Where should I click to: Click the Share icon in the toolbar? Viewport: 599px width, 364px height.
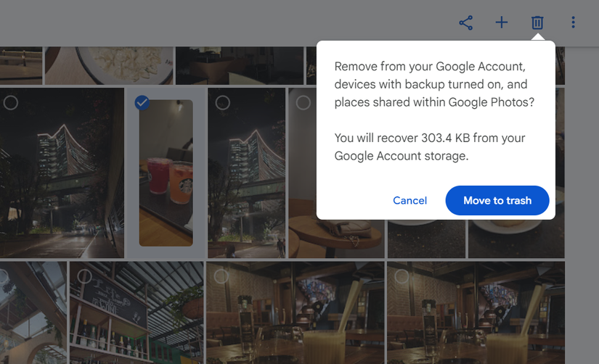[x=465, y=22]
